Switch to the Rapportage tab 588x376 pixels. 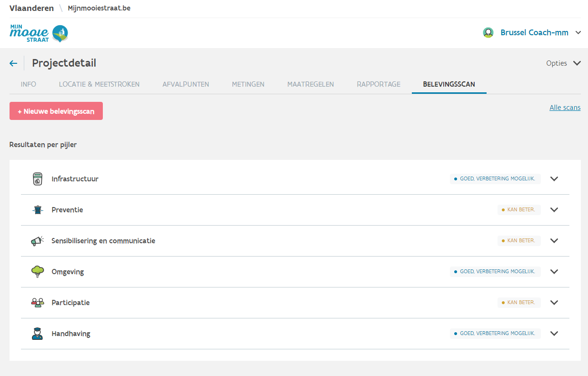tap(379, 84)
